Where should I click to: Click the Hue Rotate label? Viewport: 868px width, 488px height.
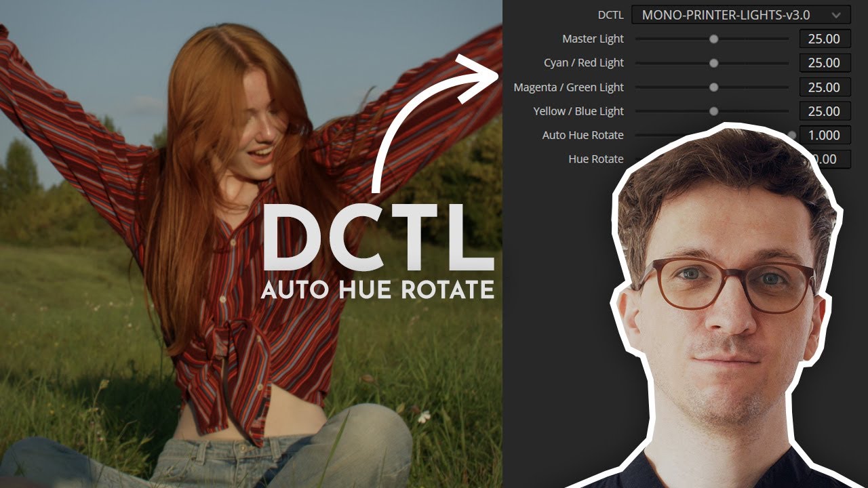pos(595,159)
